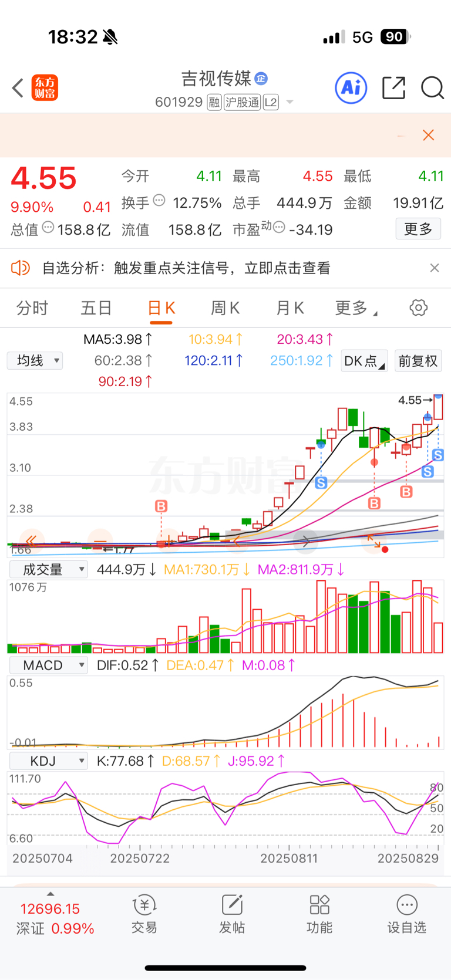Tap the 融 tag

point(214,103)
